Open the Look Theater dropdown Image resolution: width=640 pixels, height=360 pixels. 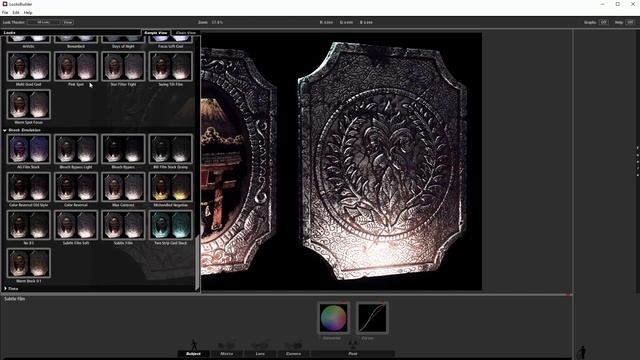(x=44, y=22)
